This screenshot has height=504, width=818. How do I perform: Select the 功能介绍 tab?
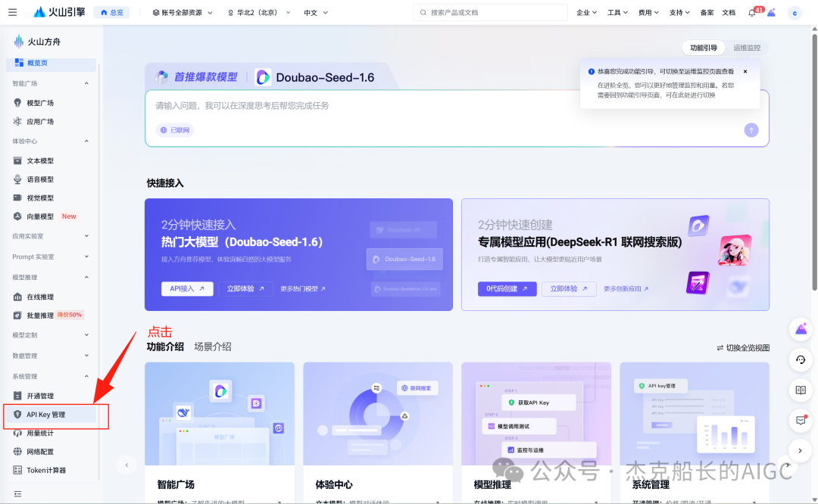[x=165, y=347]
